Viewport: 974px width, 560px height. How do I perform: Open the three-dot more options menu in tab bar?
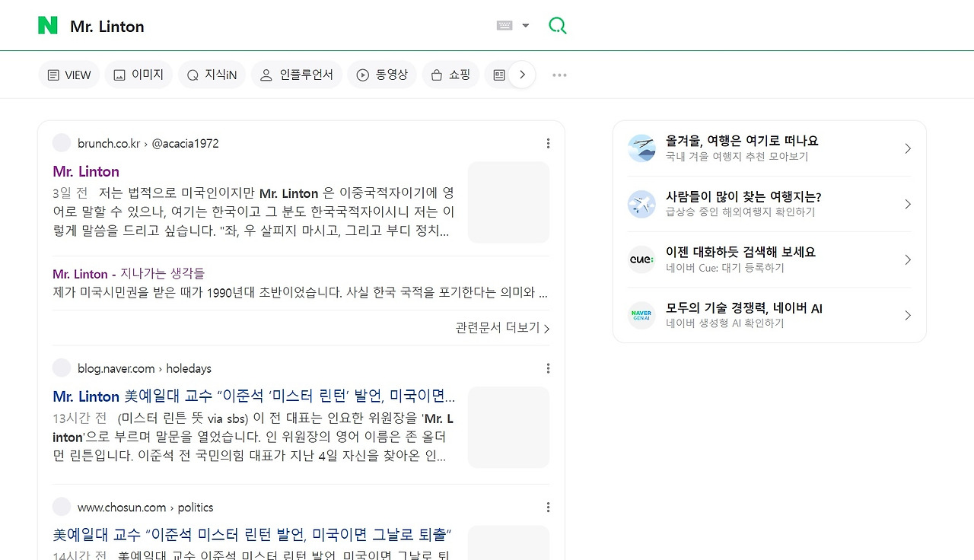coord(559,75)
